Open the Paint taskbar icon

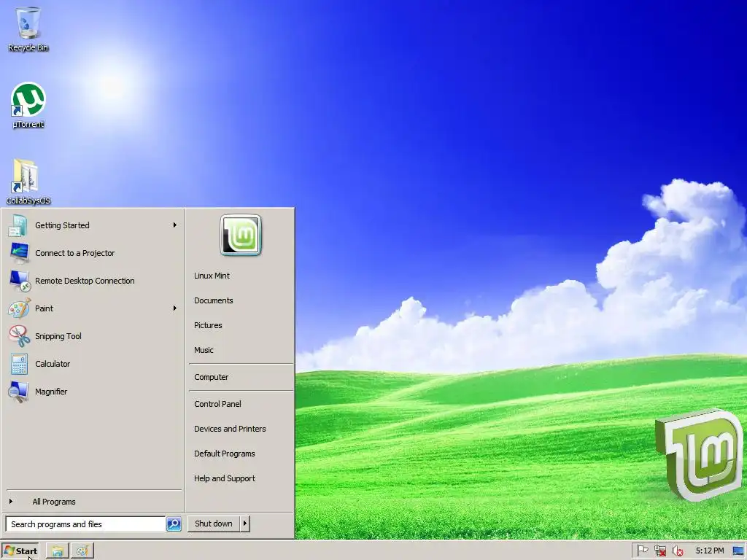82,551
